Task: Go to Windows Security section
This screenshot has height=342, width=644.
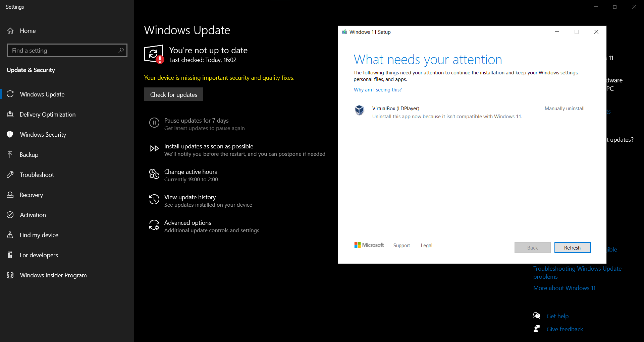Action: tap(67, 134)
